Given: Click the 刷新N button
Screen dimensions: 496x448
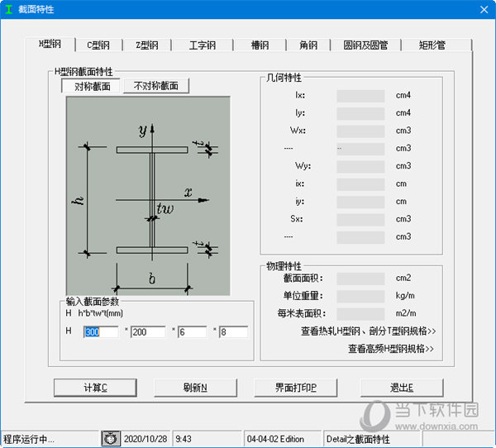Looking at the screenshot, I should pyautogui.click(x=195, y=388).
